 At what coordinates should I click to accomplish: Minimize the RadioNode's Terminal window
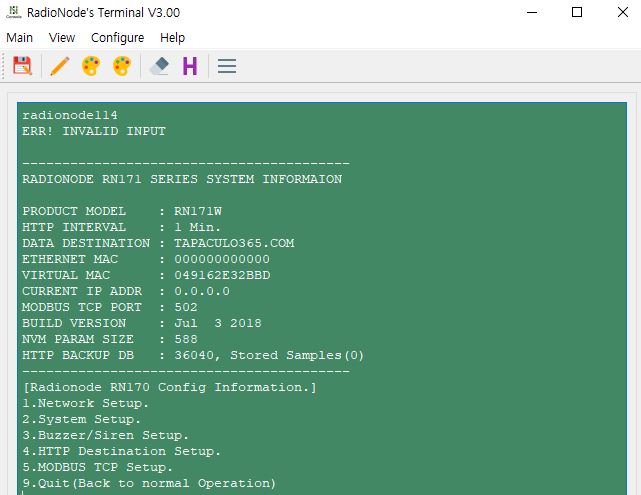coord(532,12)
